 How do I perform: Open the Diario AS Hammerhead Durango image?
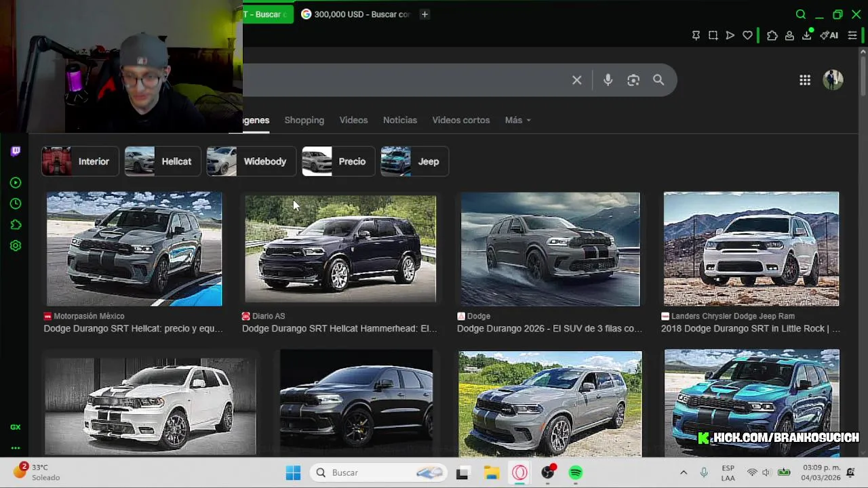(340, 249)
